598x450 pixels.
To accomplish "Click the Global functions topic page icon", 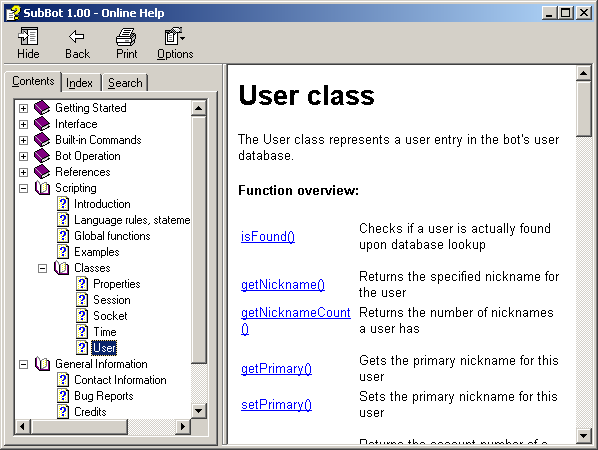I will coord(63,236).
